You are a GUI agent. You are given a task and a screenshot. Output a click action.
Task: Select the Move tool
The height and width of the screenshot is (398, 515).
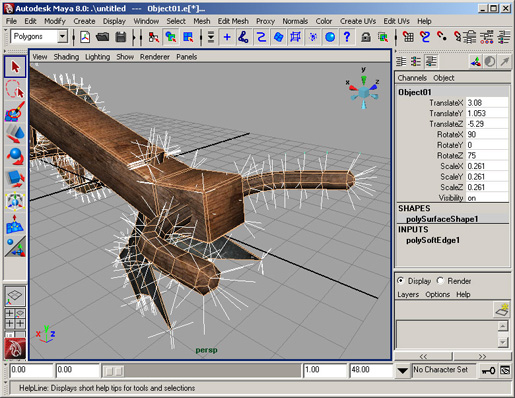tap(15, 134)
